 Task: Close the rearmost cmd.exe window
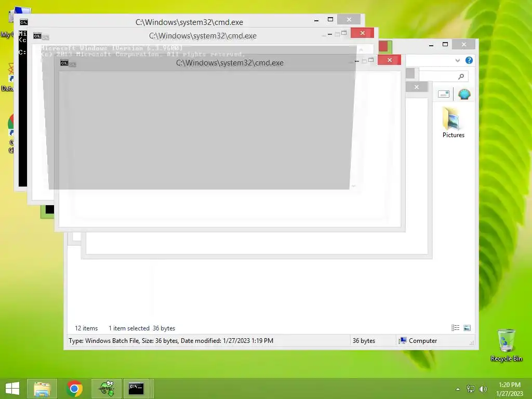349,20
